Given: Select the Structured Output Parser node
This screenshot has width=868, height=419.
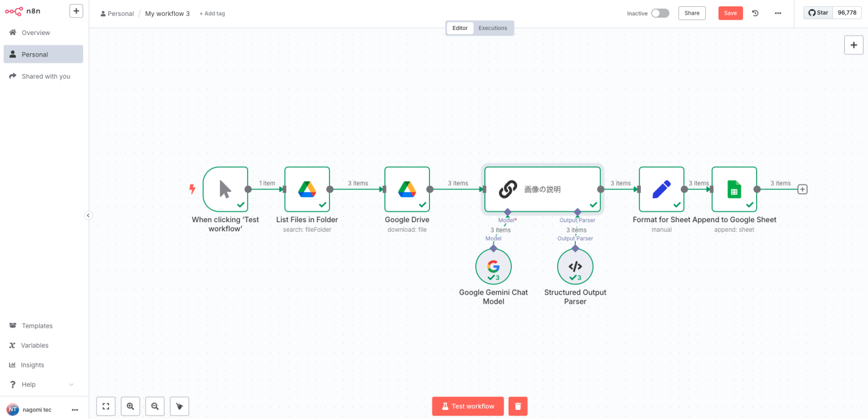Looking at the screenshot, I should [x=575, y=266].
